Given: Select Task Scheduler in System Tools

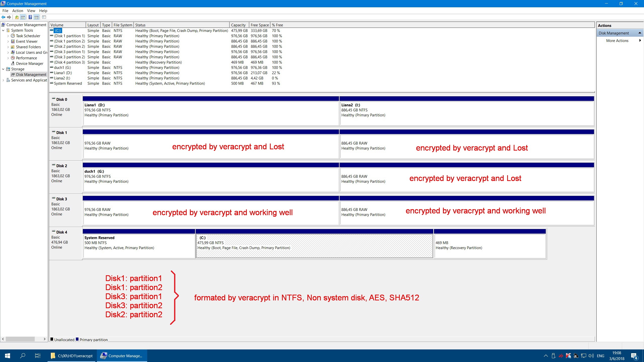Looking at the screenshot, I should (x=28, y=36).
